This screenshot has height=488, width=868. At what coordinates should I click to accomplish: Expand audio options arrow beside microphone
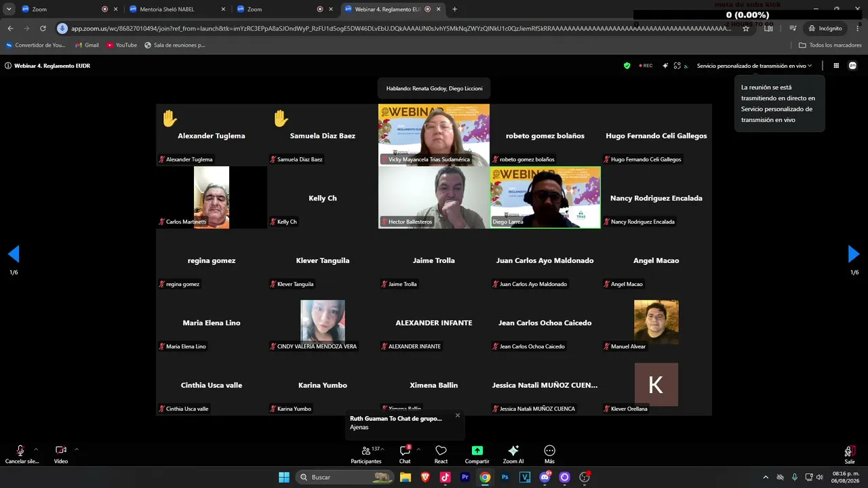point(36,449)
